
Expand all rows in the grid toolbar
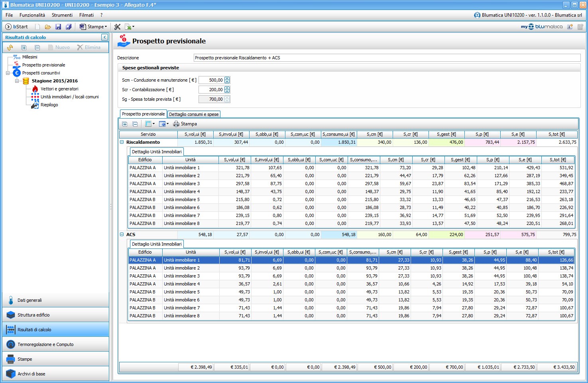click(125, 124)
